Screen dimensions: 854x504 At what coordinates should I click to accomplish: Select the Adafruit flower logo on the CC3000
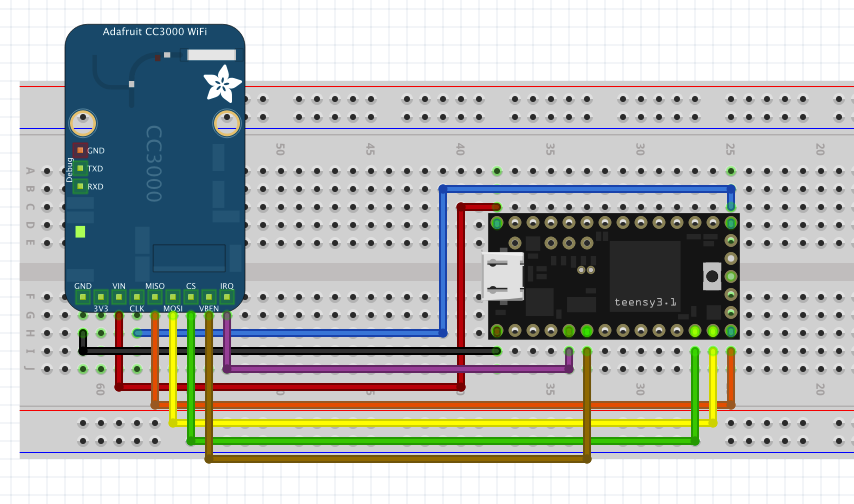pos(222,83)
